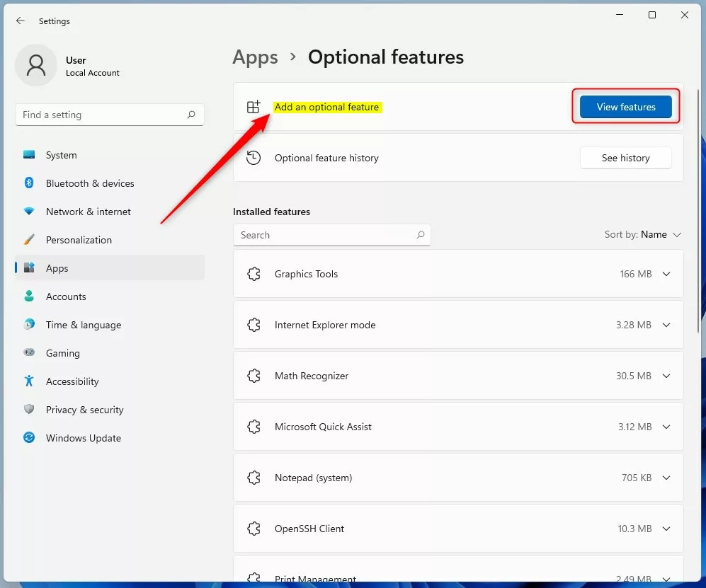Click the View features button
This screenshot has height=588, width=706.
(625, 107)
